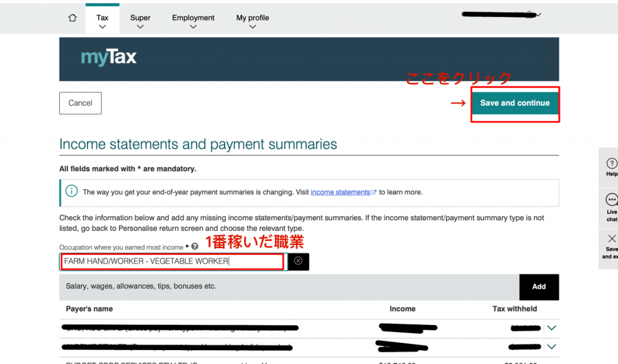The width and height of the screenshot is (618, 364).
Task: Click Save and continue
Action: pyautogui.click(x=515, y=103)
